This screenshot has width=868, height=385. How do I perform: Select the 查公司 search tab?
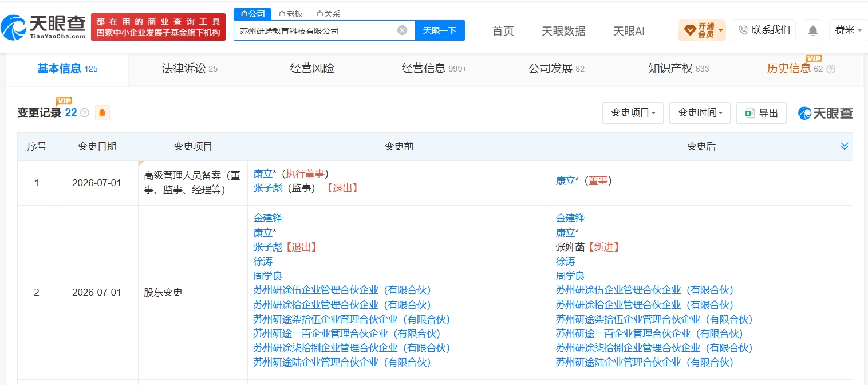click(252, 14)
